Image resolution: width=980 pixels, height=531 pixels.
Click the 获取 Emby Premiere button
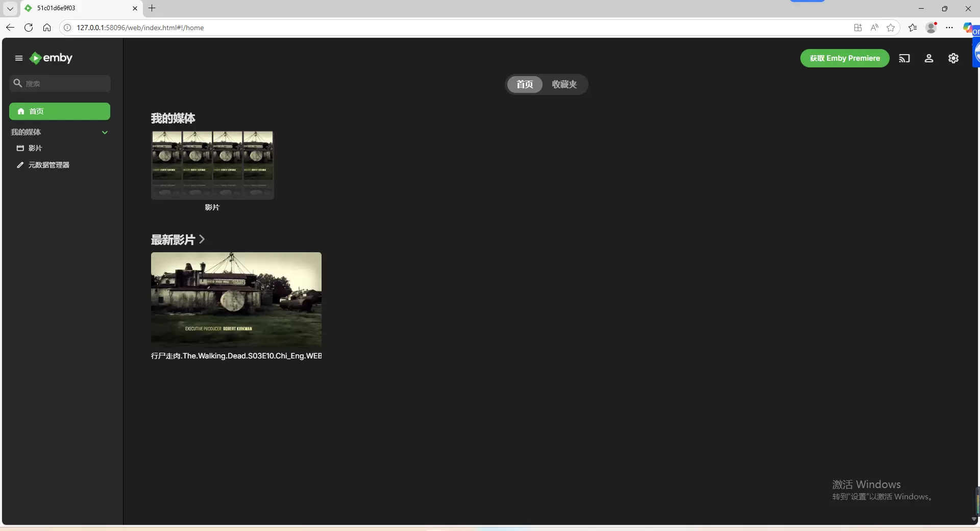844,58
